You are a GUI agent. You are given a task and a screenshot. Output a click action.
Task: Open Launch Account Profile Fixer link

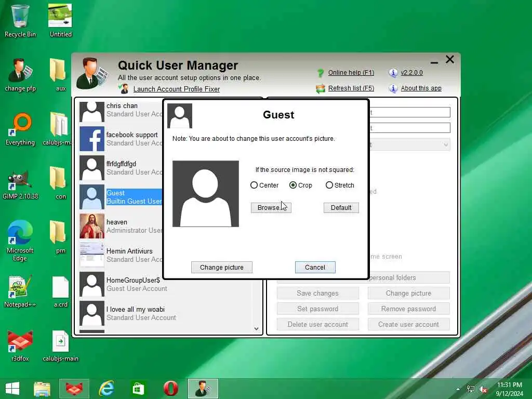(177, 89)
